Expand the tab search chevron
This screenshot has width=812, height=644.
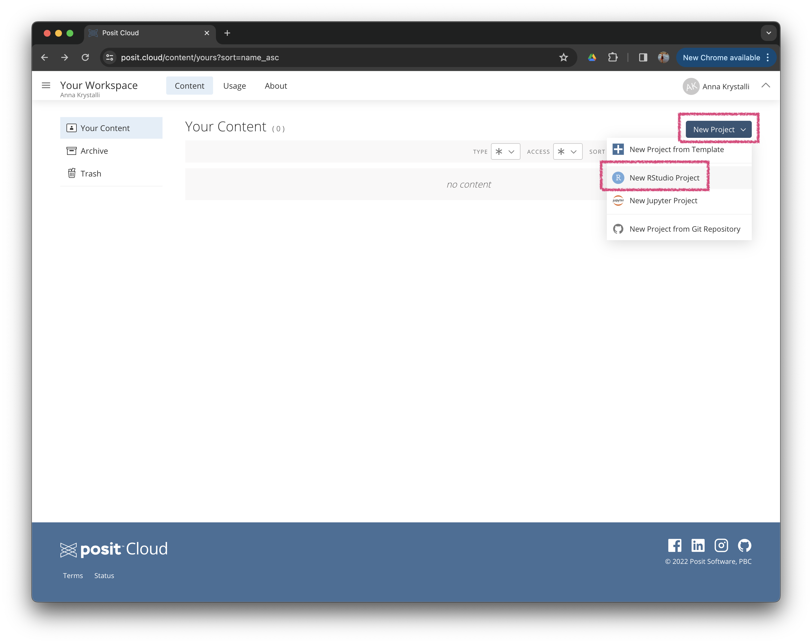[x=769, y=33]
